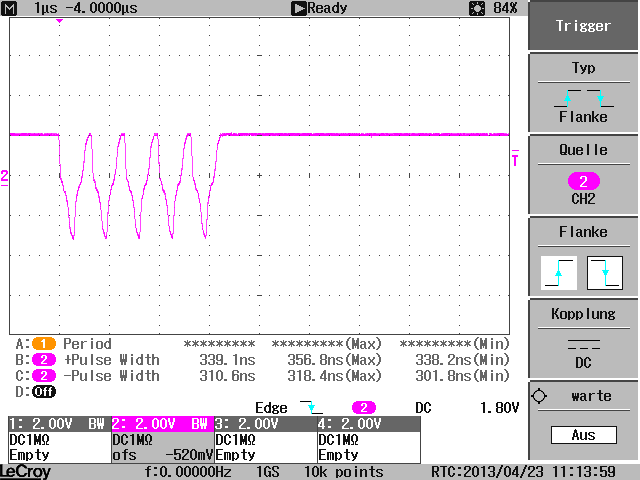The image size is (640, 480).
Task: Click the DC coupling label next to trigger badge
Action: coord(423,407)
